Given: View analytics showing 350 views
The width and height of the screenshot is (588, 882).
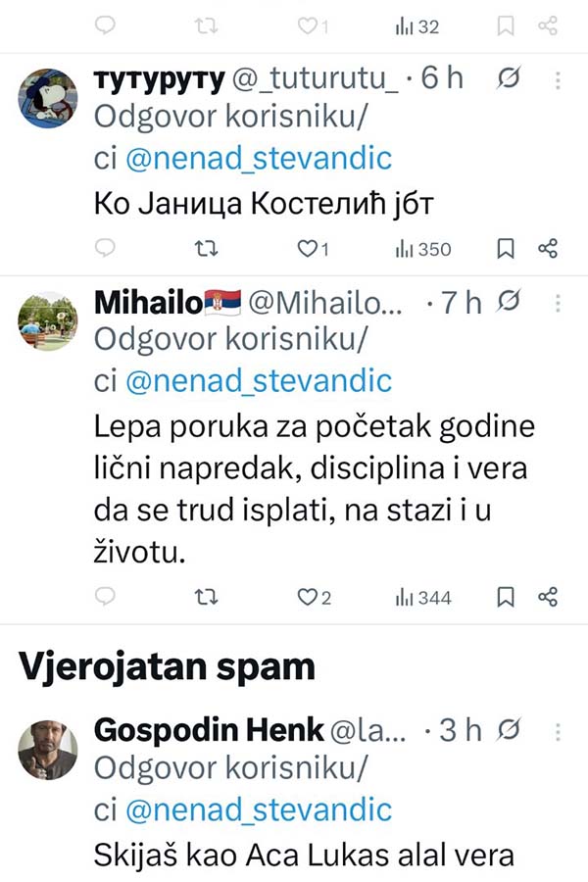Looking at the screenshot, I should (423, 249).
